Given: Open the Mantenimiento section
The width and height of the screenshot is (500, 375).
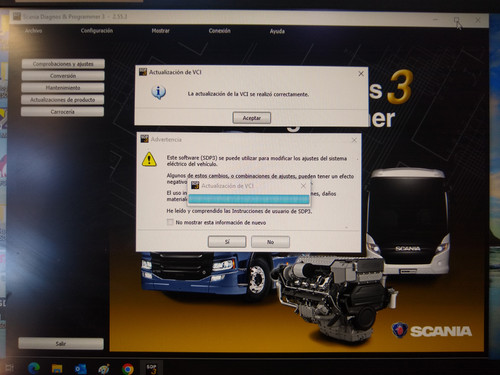Looking at the screenshot, I should (63, 88).
